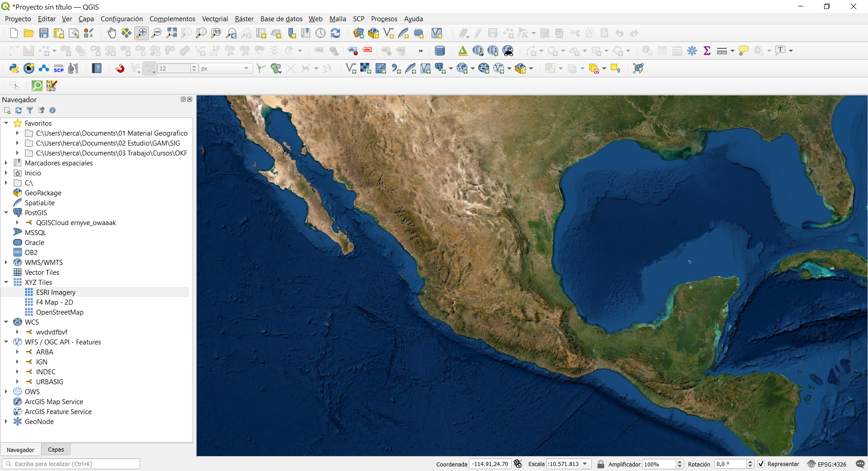
Task: Save project using the floppy disk icon
Action: [44, 33]
